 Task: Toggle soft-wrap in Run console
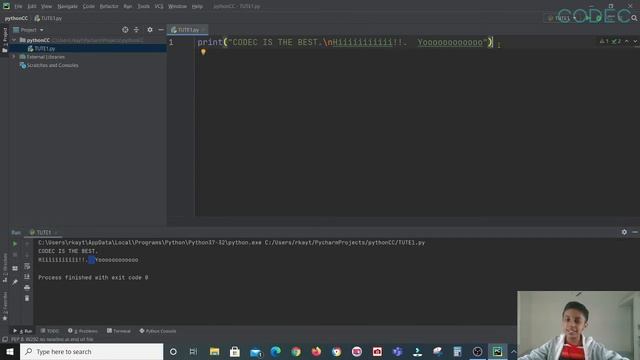pyautogui.click(x=27, y=266)
